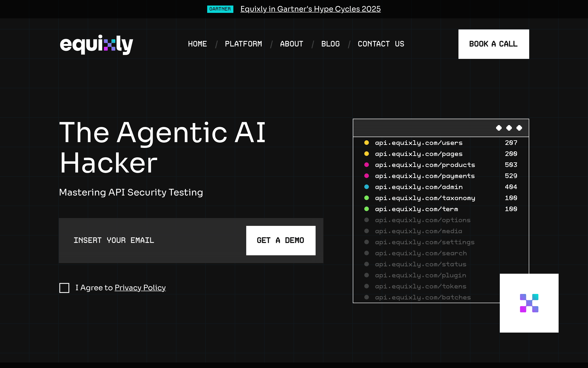Select api.equixly.com/taxonomy in the list

425,198
